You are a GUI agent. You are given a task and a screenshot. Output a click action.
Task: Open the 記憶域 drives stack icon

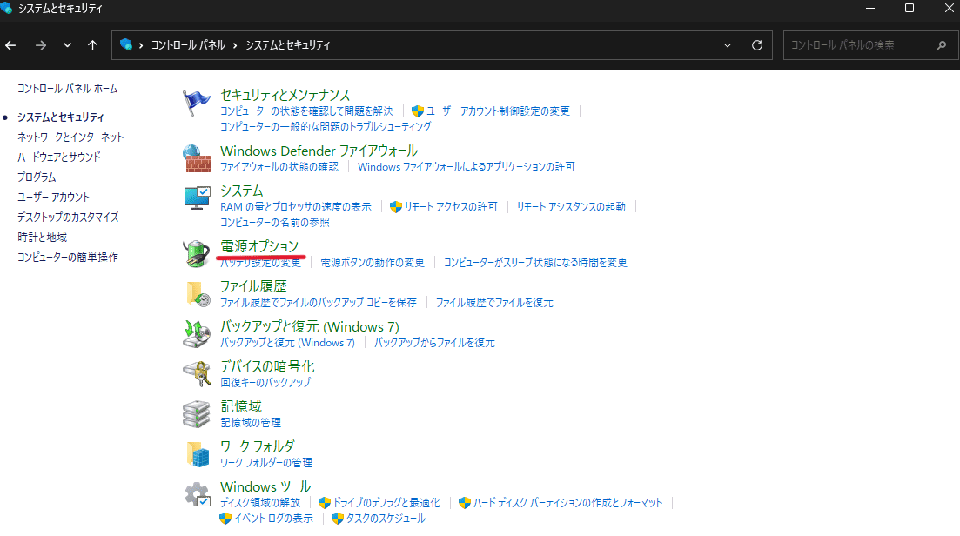pos(197,414)
